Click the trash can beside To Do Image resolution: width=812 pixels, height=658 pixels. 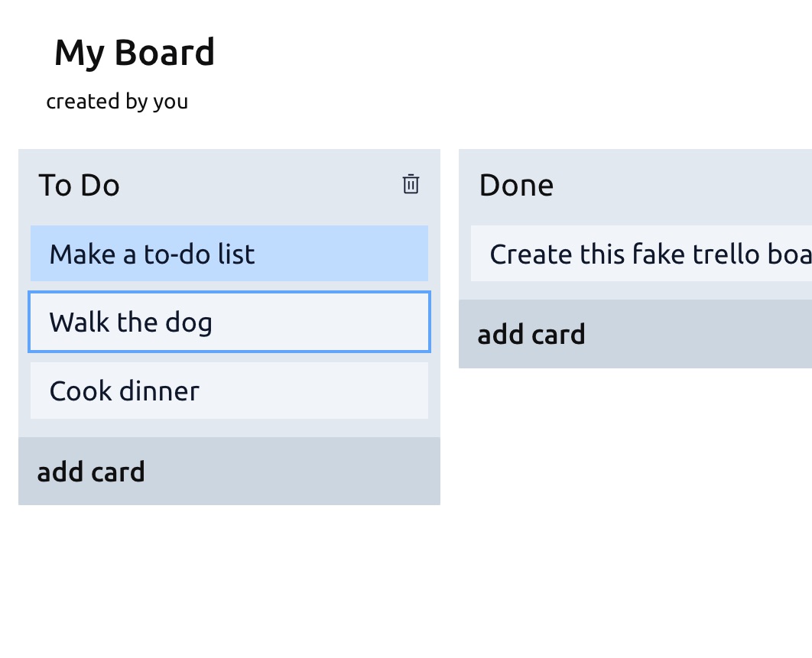pyautogui.click(x=411, y=184)
